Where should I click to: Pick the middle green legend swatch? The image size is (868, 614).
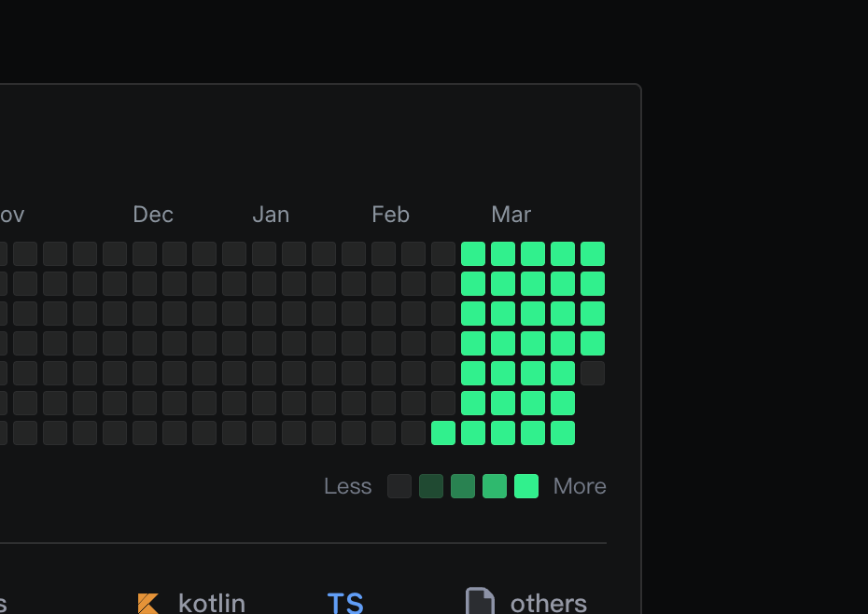click(463, 486)
